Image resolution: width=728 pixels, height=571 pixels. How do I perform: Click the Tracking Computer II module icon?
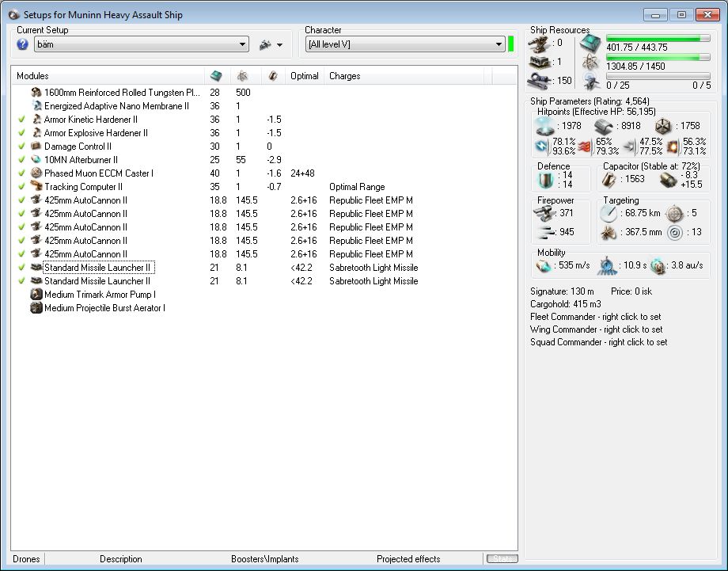(x=36, y=187)
